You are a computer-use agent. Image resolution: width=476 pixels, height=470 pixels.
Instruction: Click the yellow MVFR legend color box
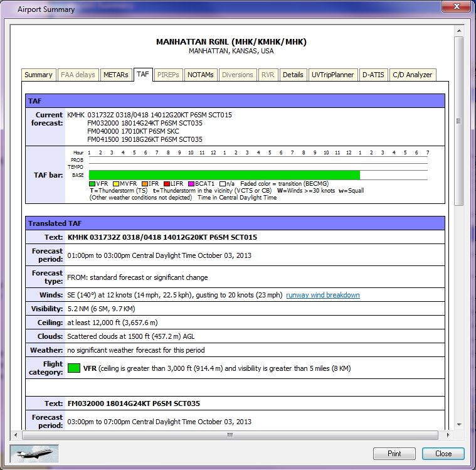[115, 183]
